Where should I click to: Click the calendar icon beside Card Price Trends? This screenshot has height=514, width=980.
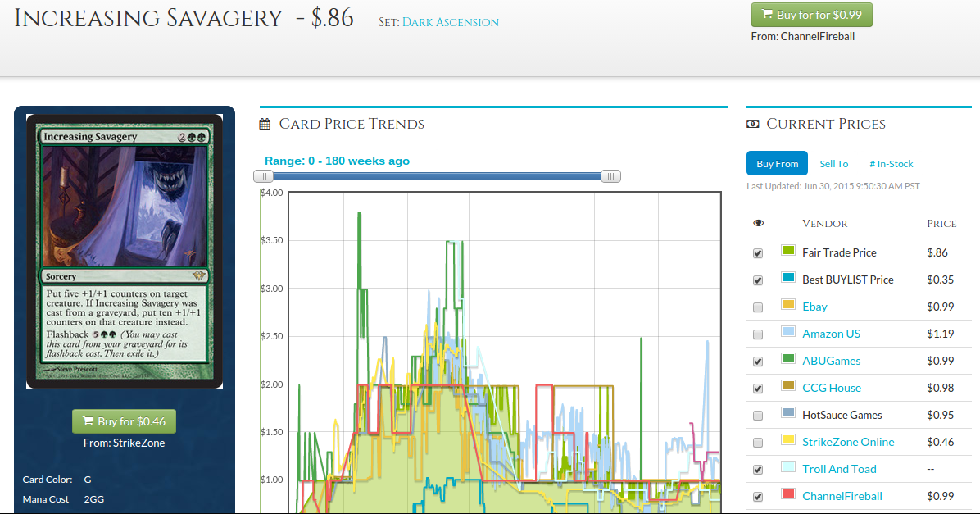(265, 124)
